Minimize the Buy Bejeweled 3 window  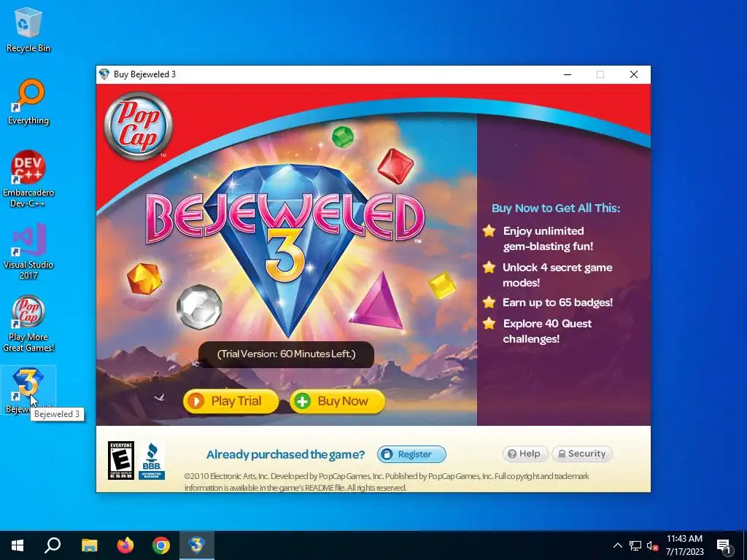click(568, 74)
